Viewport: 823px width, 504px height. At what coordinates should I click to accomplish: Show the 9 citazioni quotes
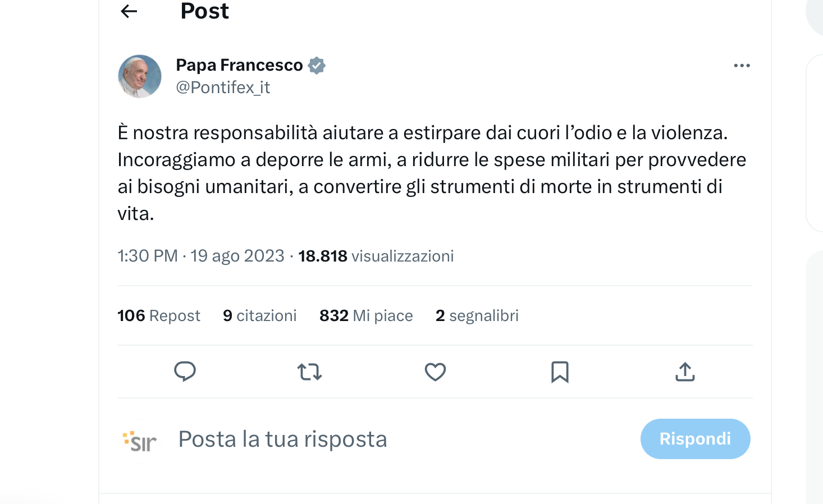pyautogui.click(x=259, y=316)
